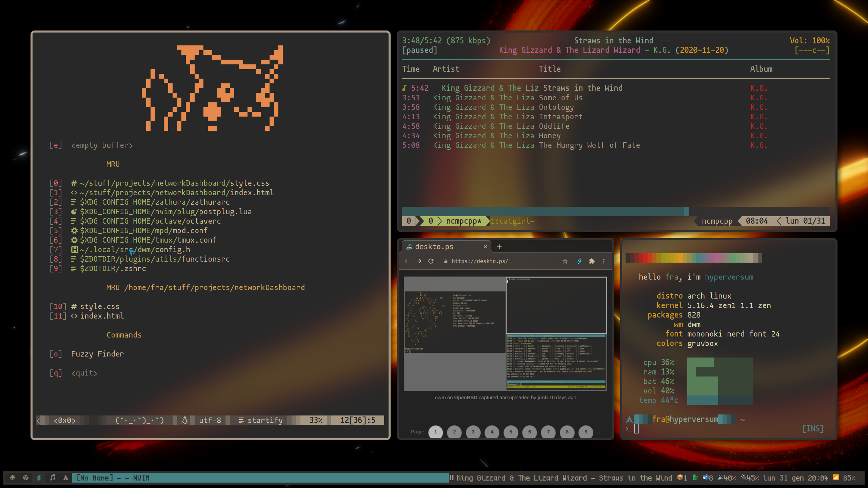This screenshot has width=868, height=488.
Task: Open a new browser tab with plus
Action: coord(499,247)
